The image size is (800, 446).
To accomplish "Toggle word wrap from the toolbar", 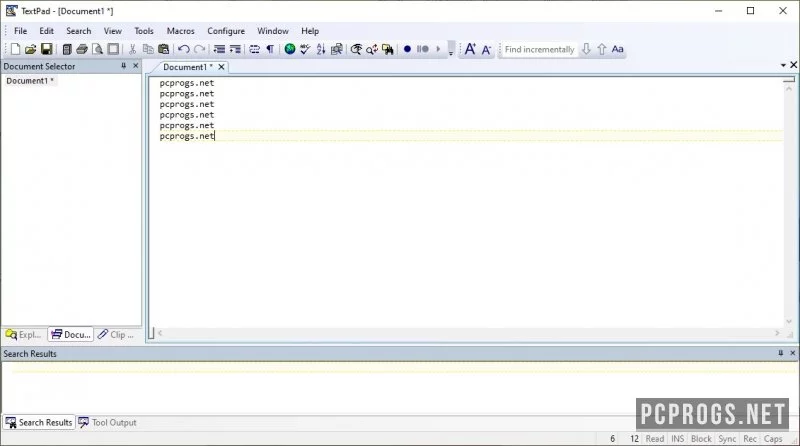I will [255, 49].
